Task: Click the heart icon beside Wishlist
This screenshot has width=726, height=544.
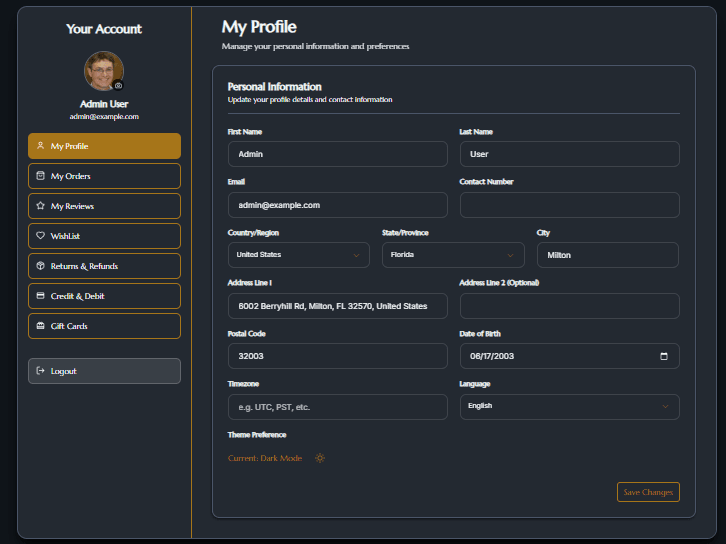Action: pos(40,236)
